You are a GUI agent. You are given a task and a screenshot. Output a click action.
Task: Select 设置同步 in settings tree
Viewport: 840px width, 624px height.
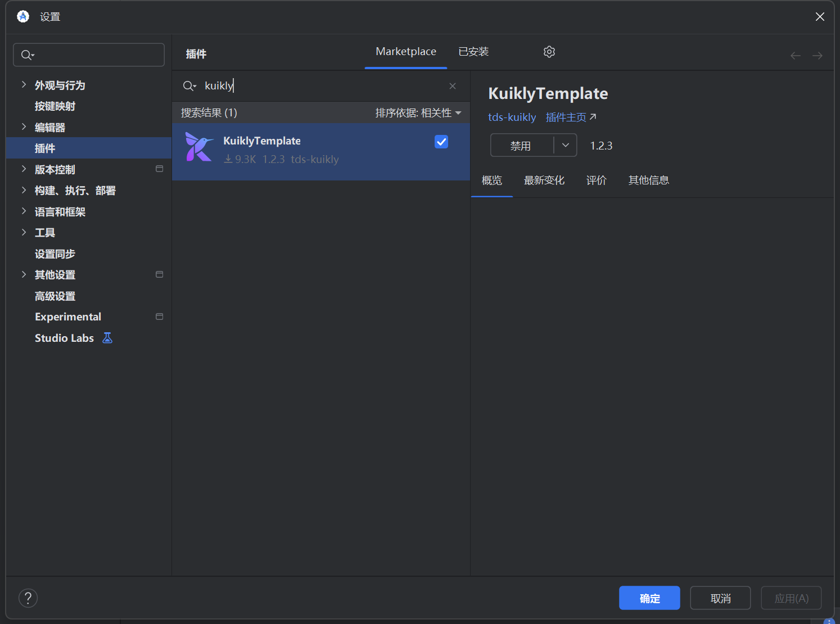point(55,254)
